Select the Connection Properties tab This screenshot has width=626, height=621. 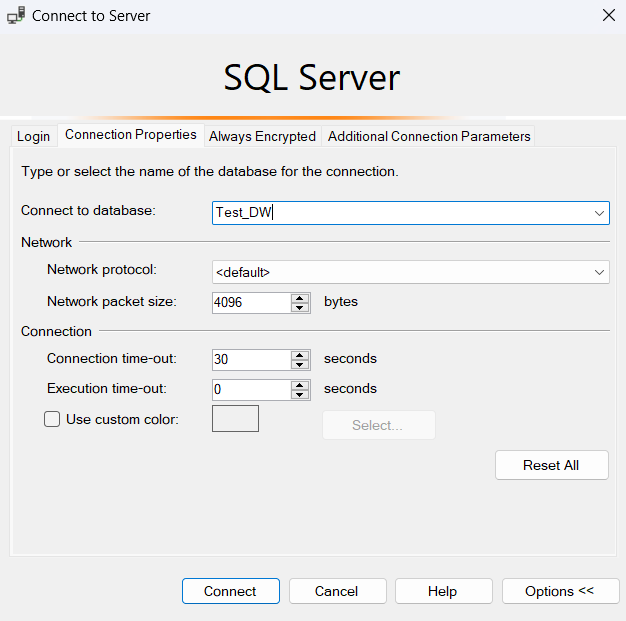click(130, 135)
